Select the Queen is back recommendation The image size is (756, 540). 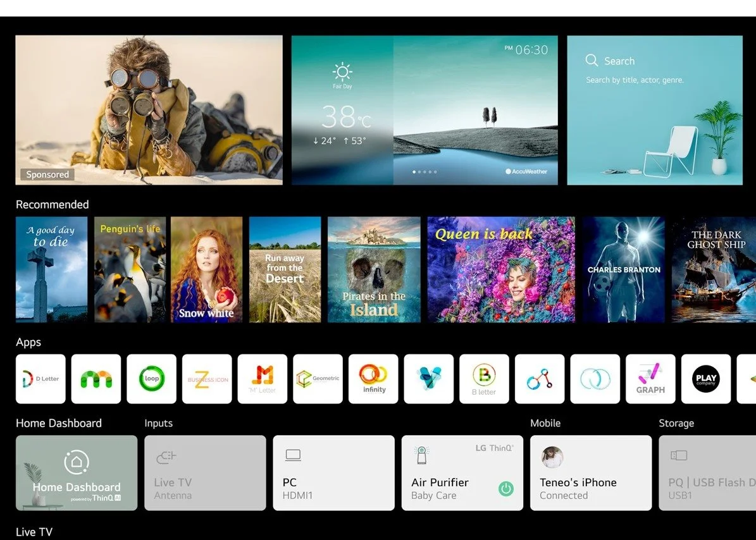pyautogui.click(x=501, y=269)
